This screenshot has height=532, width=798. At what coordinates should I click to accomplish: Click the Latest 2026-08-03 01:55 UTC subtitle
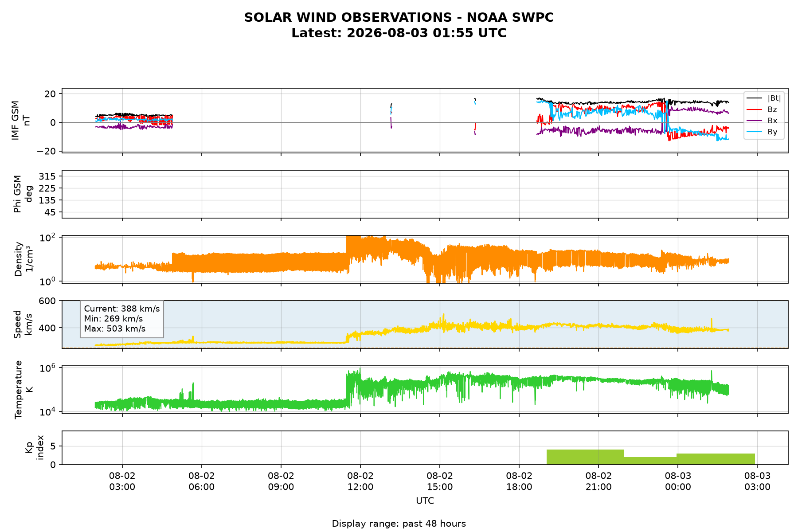pos(399,33)
